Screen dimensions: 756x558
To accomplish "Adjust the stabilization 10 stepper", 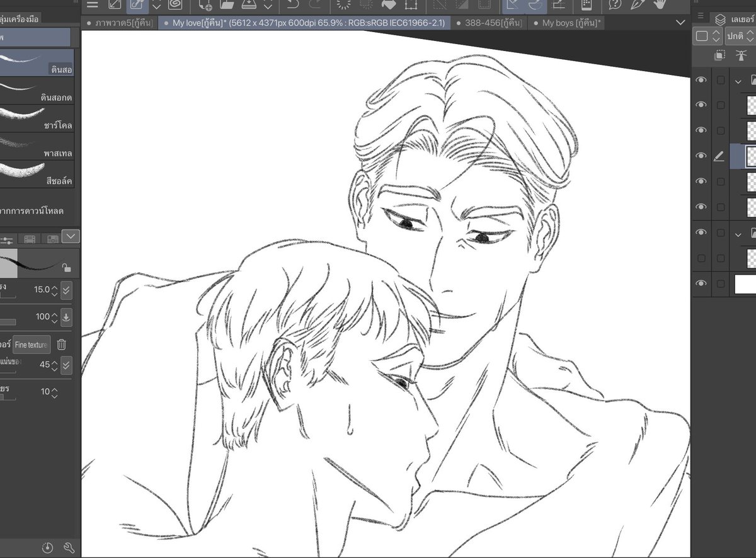I will [54, 392].
